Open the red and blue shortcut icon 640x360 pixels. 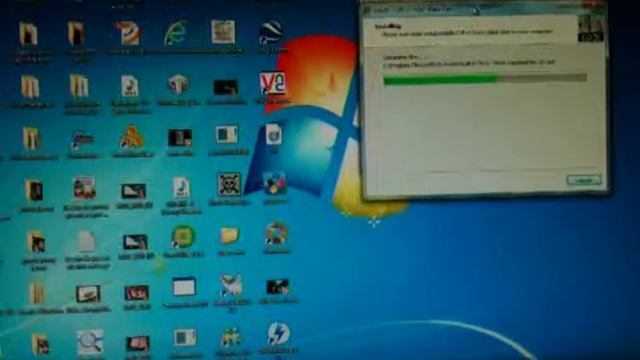click(82, 140)
